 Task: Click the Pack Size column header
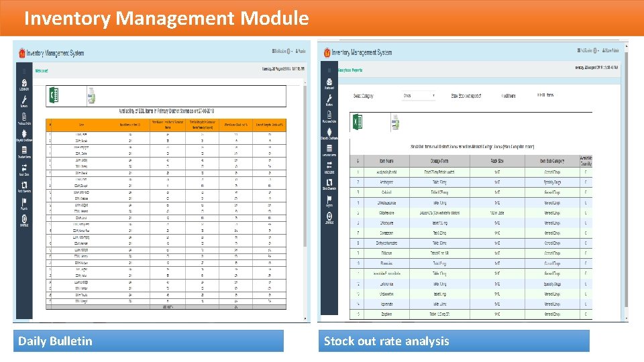497,161
